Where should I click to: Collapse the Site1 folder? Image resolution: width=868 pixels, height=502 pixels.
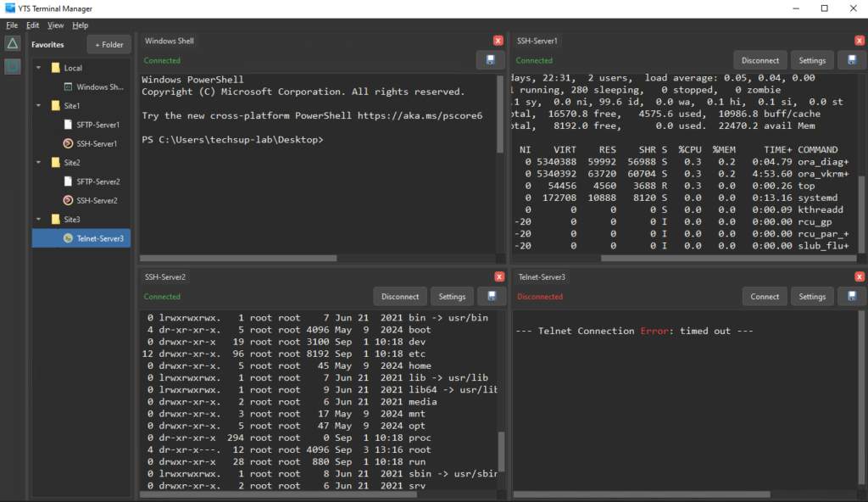[39, 106]
